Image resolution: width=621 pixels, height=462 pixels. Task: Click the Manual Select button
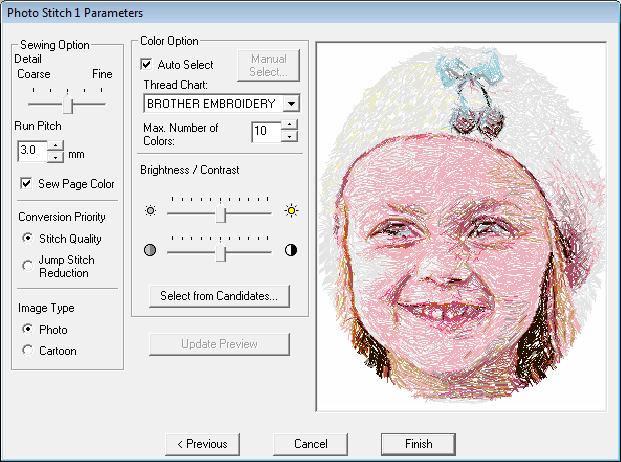269,65
